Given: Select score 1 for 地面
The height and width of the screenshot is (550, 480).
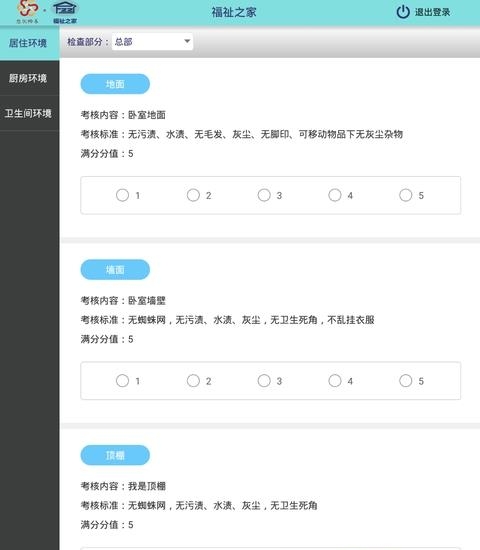Looking at the screenshot, I should (x=122, y=195).
